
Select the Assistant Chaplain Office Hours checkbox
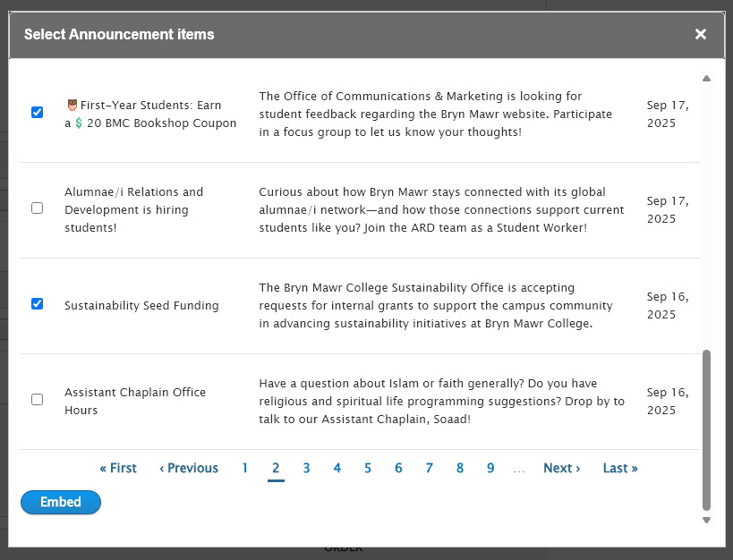[x=37, y=400]
